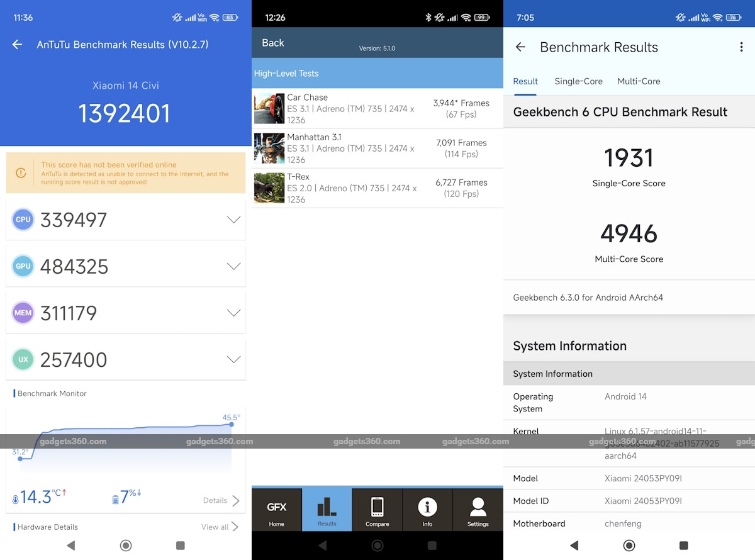Tap the CPU badge icon in AnTuTu

pos(23,219)
